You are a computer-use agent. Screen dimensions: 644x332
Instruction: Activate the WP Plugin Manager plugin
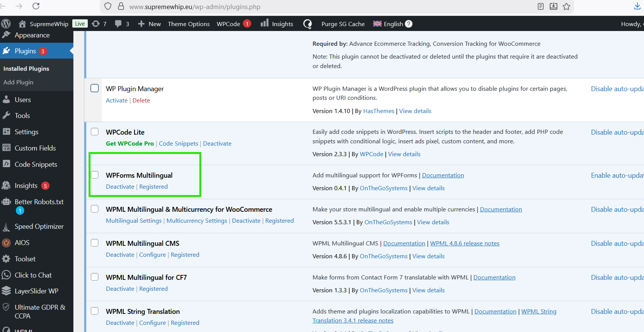117,101
